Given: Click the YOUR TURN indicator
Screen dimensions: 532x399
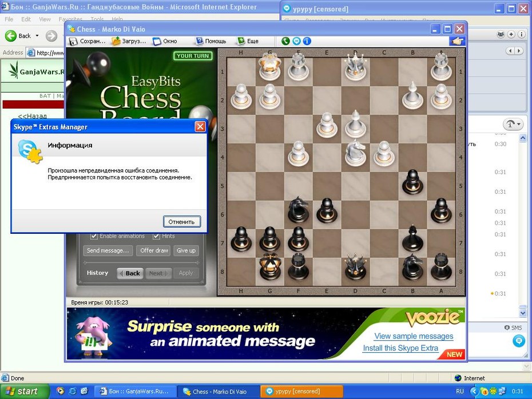Looking at the screenshot, I should coord(193,56).
